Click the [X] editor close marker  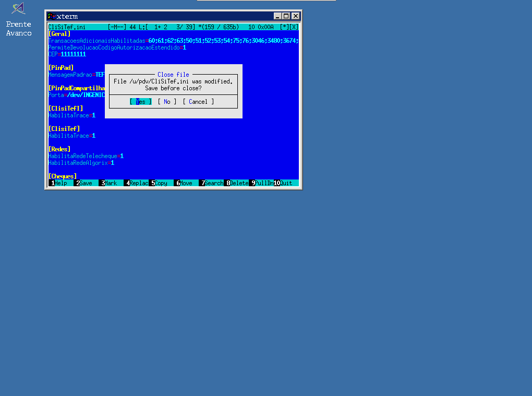coord(294,27)
